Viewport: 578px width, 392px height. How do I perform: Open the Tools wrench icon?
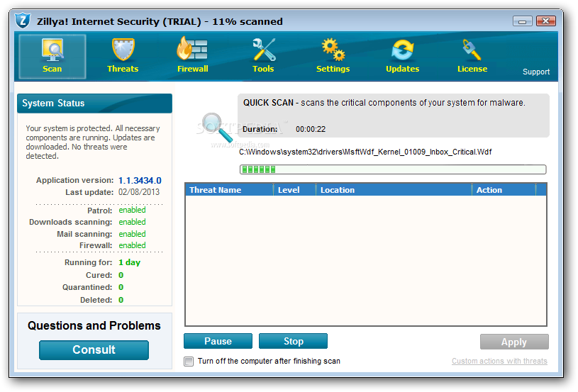[x=263, y=50]
